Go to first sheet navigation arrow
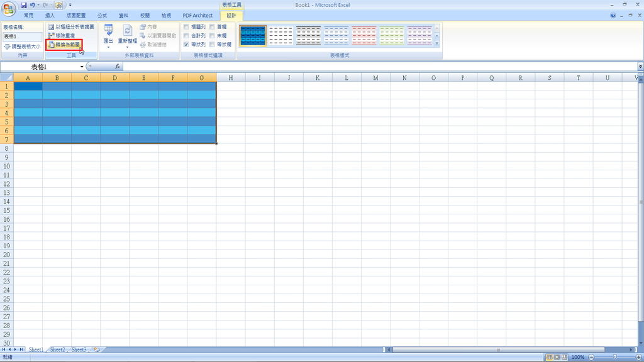Viewport: 644px width, 362px height. click(4, 349)
